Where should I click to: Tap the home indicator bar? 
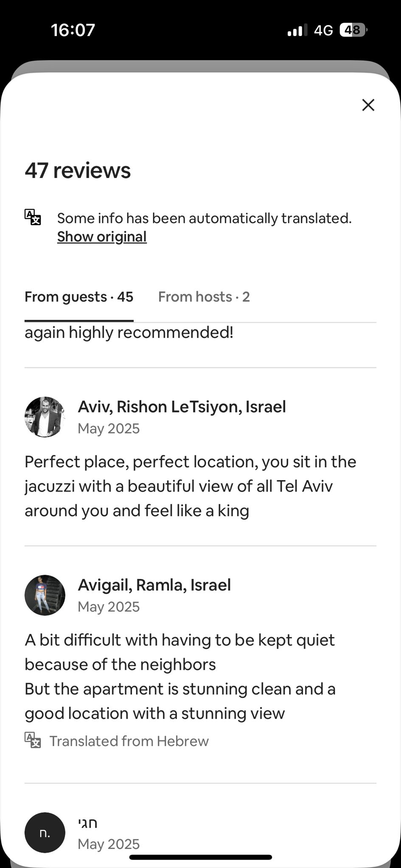(x=200, y=857)
